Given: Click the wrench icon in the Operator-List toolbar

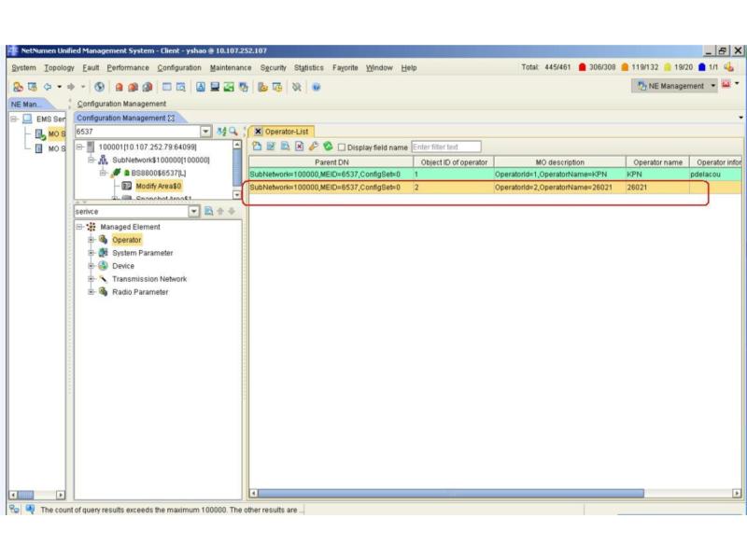Looking at the screenshot, I should (x=313, y=147).
